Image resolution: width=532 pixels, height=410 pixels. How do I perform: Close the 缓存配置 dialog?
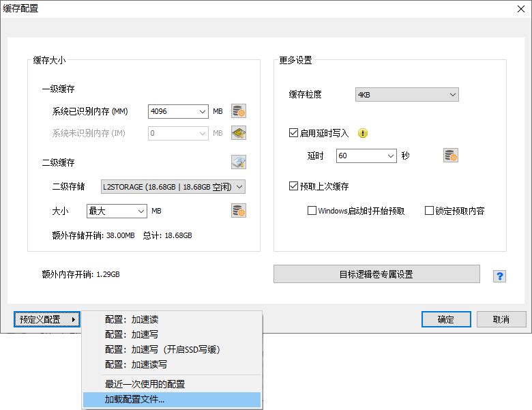pyautogui.click(x=521, y=9)
